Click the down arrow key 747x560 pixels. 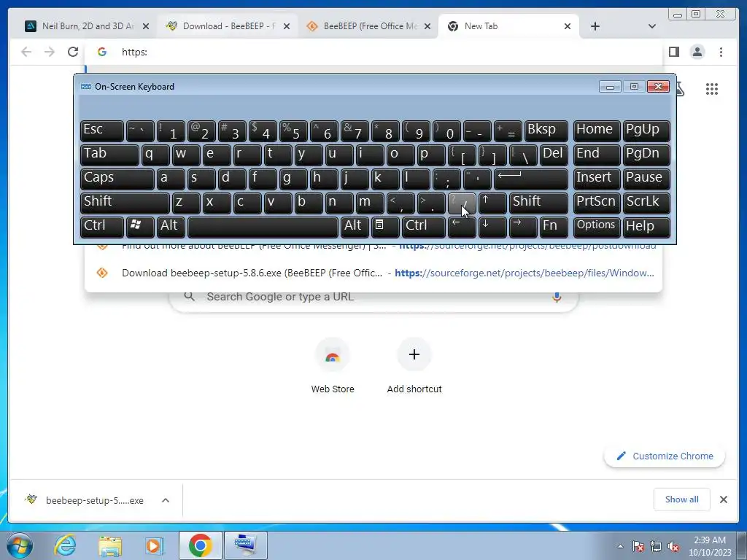point(492,227)
